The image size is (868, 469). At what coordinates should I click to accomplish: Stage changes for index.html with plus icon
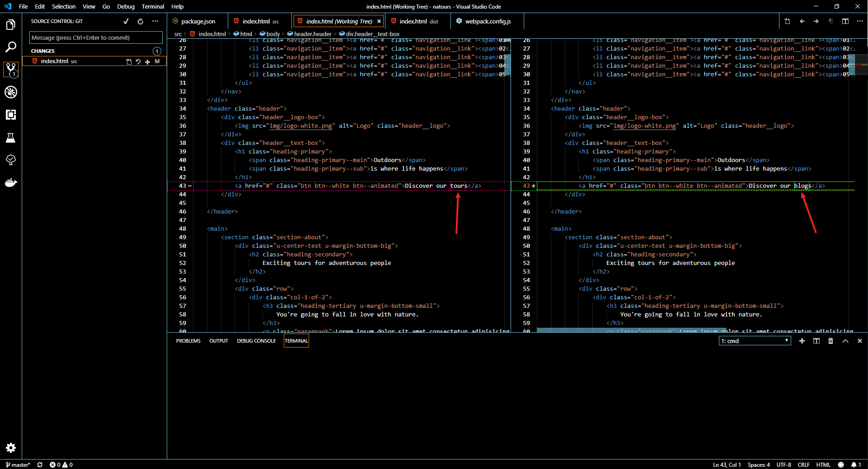point(147,61)
